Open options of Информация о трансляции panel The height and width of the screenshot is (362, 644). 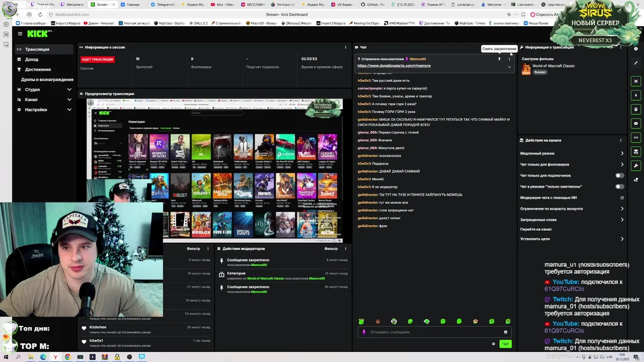620,47
